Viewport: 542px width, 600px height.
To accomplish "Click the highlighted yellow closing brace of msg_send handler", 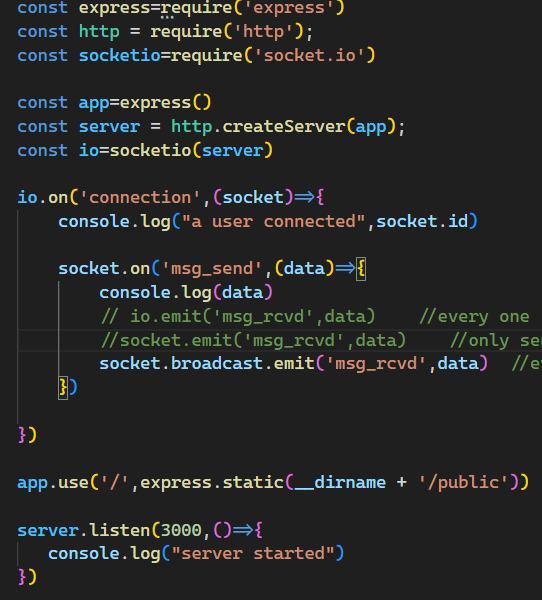I will pos(63,388).
